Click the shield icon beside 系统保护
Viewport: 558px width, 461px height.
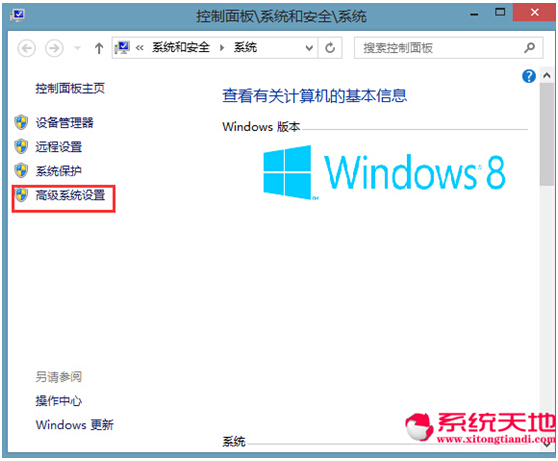(21, 171)
